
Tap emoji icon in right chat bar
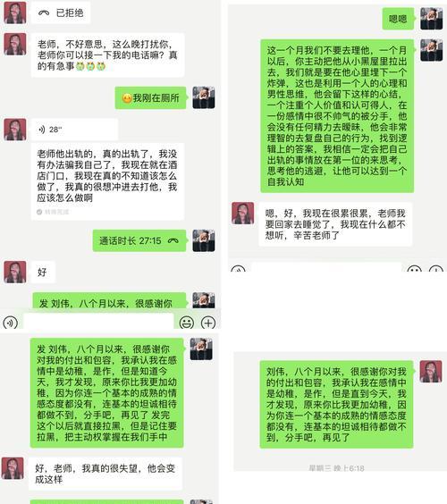[x=414, y=269]
